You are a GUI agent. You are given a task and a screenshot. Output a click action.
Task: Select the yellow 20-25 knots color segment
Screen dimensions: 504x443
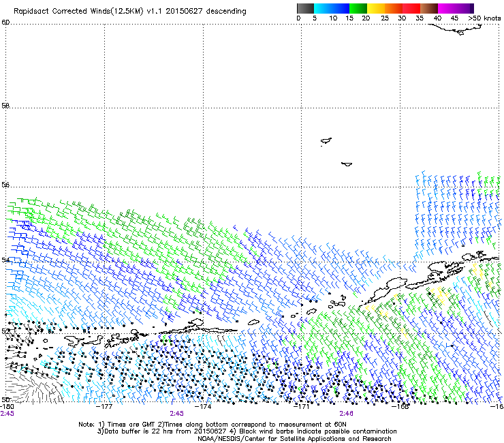pos(376,8)
